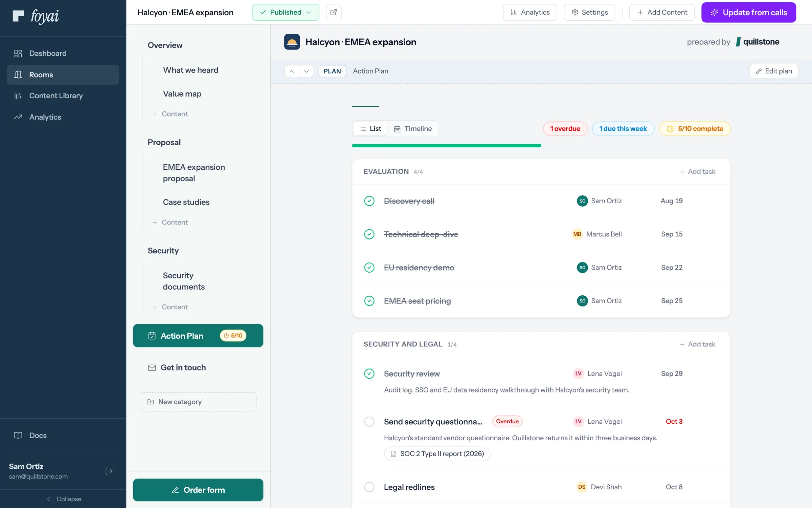
Task: Uncheck the Technical deep-dive task
Action: pos(369,234)
